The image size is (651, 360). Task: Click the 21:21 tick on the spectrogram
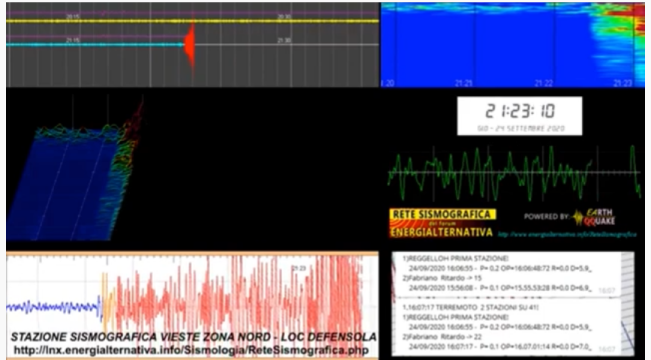pyautogui.click(x=463, y=83)
